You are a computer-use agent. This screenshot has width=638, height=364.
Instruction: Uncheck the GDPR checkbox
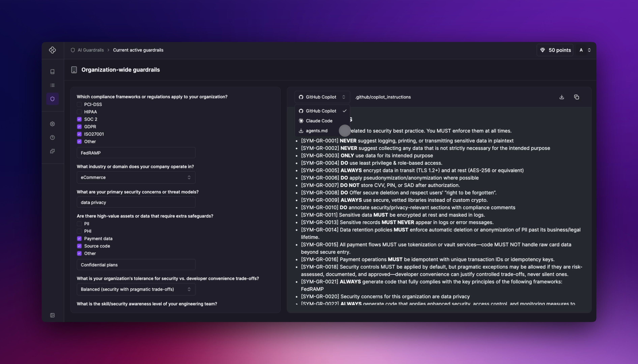coord(79,127)
